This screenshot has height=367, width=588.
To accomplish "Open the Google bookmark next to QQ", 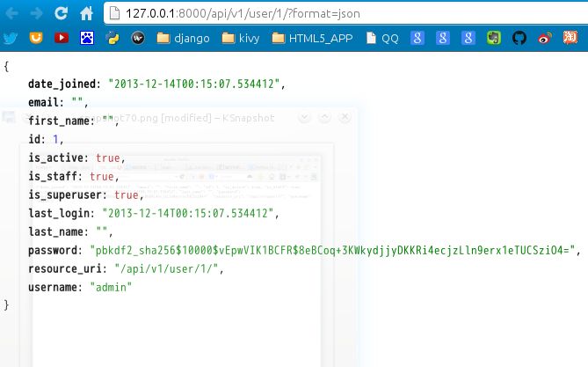I will 417,38.
